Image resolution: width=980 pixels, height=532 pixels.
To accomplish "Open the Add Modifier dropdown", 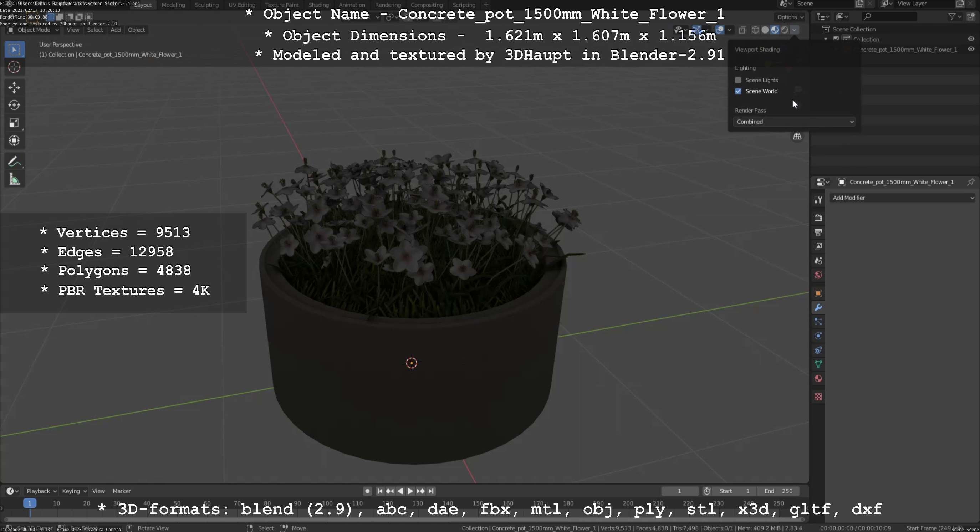I will click(903, 198).
